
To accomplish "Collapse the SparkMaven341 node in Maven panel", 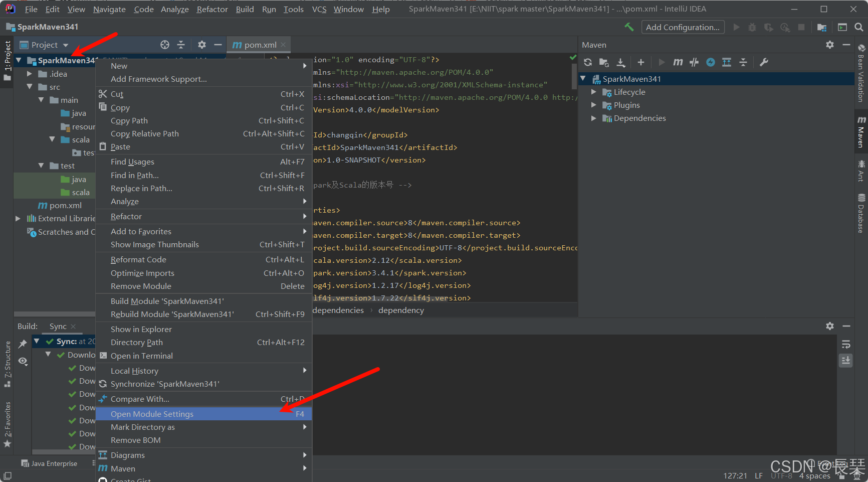I will (x=583, y=79).
